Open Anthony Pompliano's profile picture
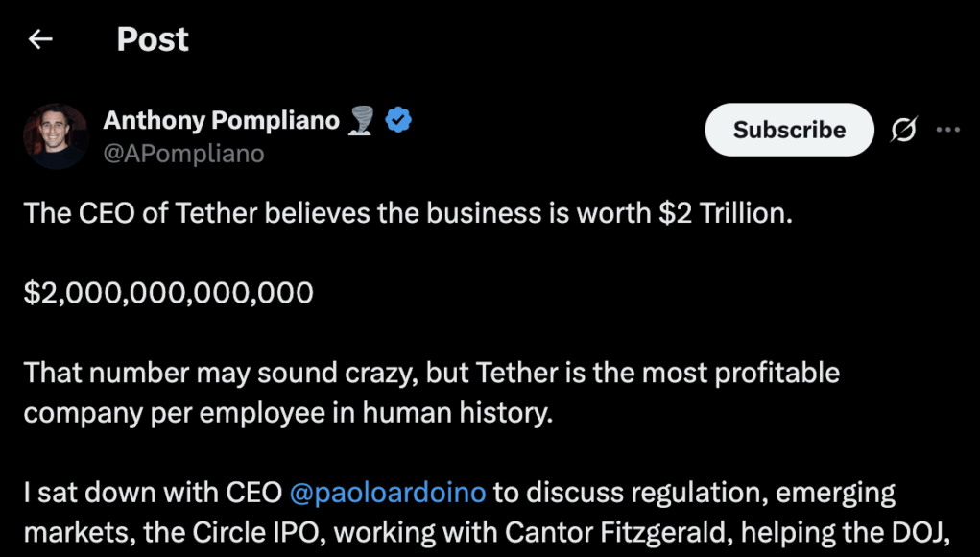Viewport: 980px width, 557px height. (56, 136)
